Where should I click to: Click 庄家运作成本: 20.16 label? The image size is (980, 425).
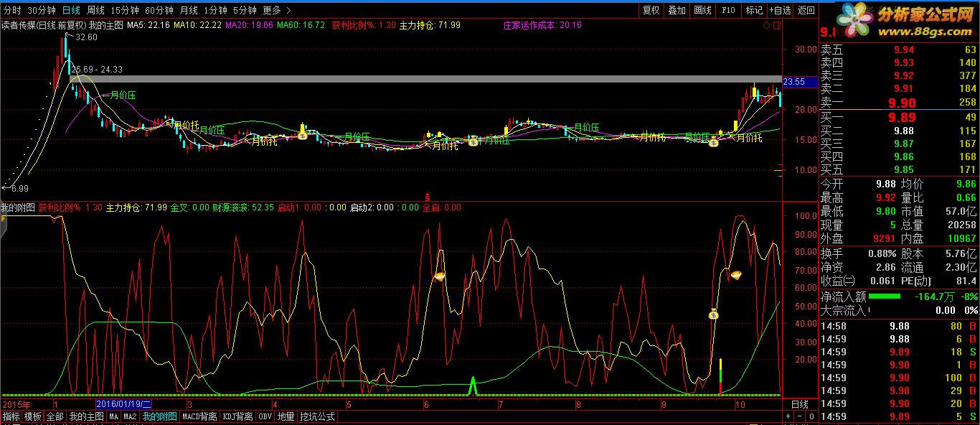pyautogui.click(x=542, y=25)
